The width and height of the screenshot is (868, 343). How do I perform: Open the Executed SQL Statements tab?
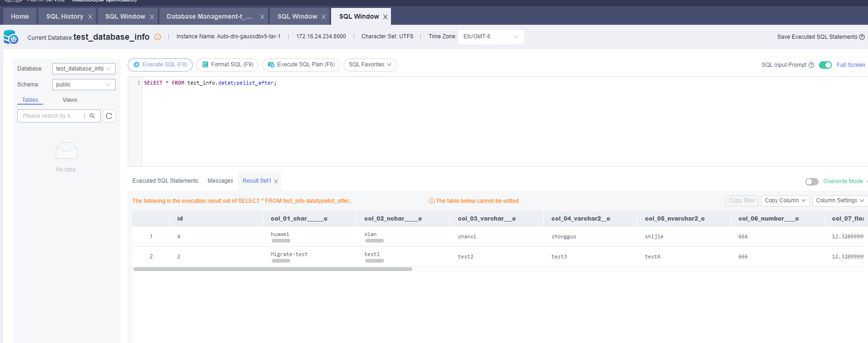click(165, 181)
